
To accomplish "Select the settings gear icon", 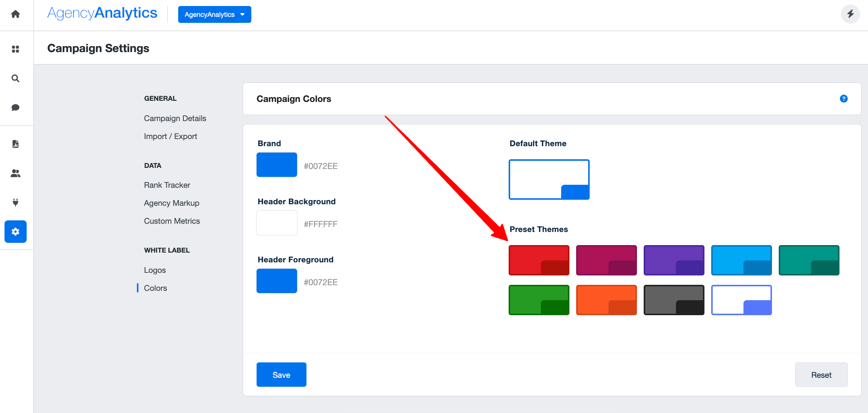I will click(x=15, y=232).
